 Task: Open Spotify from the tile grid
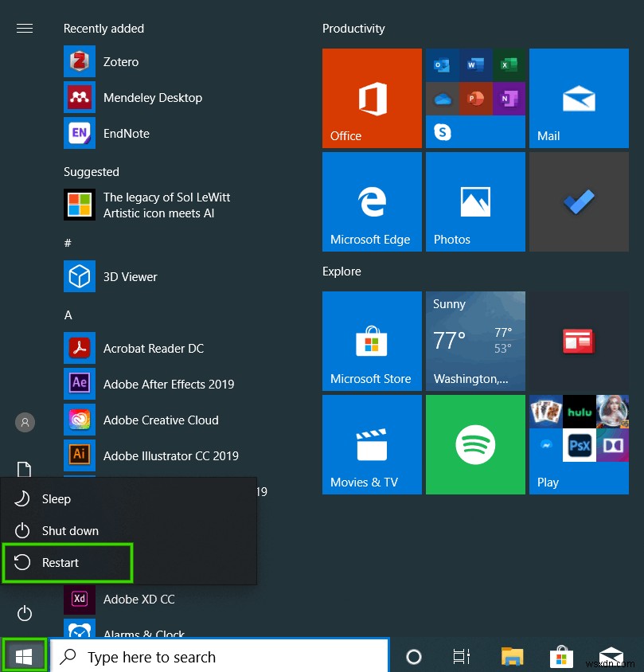[x=475, y=444]
